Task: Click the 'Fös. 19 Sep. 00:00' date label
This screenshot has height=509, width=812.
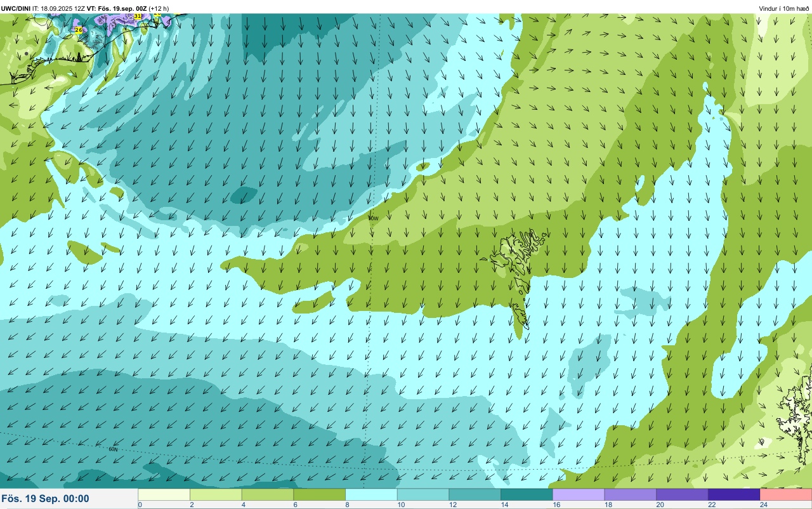Action: 46,499
